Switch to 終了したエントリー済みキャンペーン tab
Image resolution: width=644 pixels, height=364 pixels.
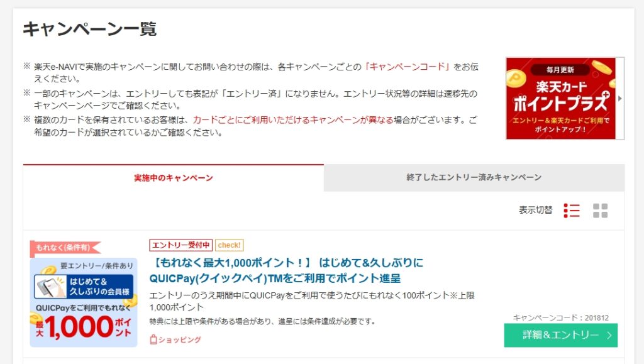[474, 178]
